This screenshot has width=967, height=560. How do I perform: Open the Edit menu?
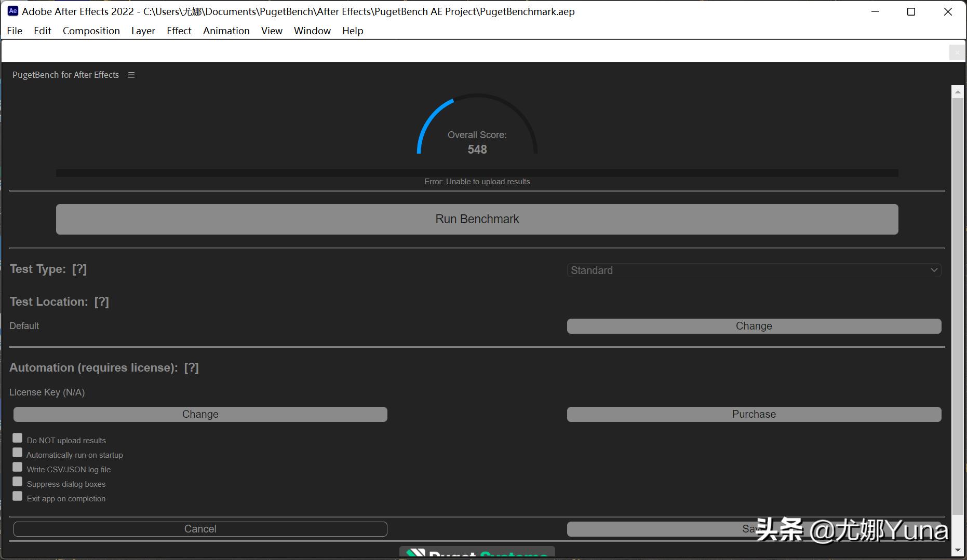(x=43, y=31)
